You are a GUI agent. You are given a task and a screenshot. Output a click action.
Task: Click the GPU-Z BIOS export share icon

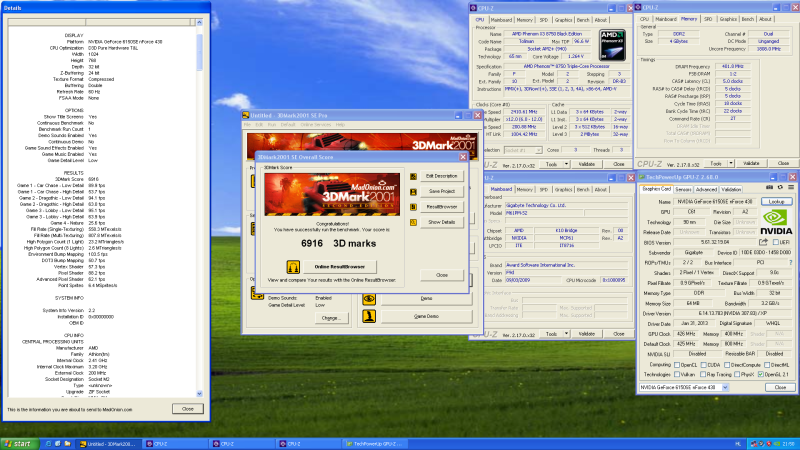pyautogui.click(x=763, y=241)
